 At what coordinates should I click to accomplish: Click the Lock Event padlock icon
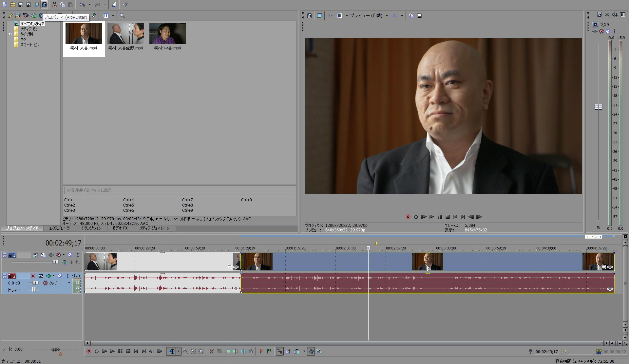(251, 351)
